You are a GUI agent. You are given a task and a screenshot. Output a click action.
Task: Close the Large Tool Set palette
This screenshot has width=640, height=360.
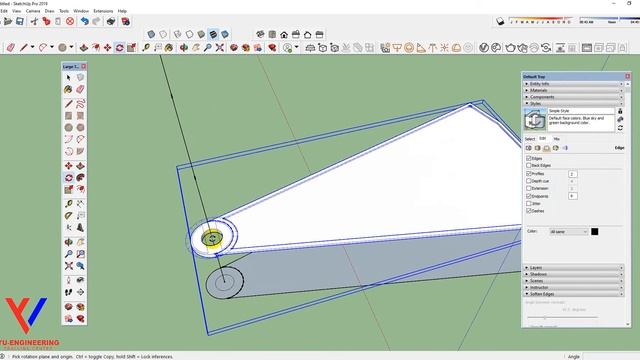(84, 66)
